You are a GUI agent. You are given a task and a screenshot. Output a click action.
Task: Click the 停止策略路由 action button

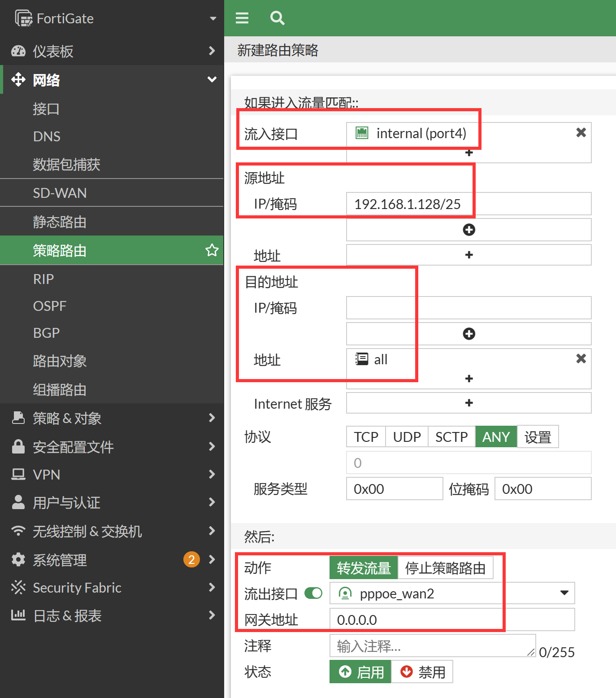[445, 568]
